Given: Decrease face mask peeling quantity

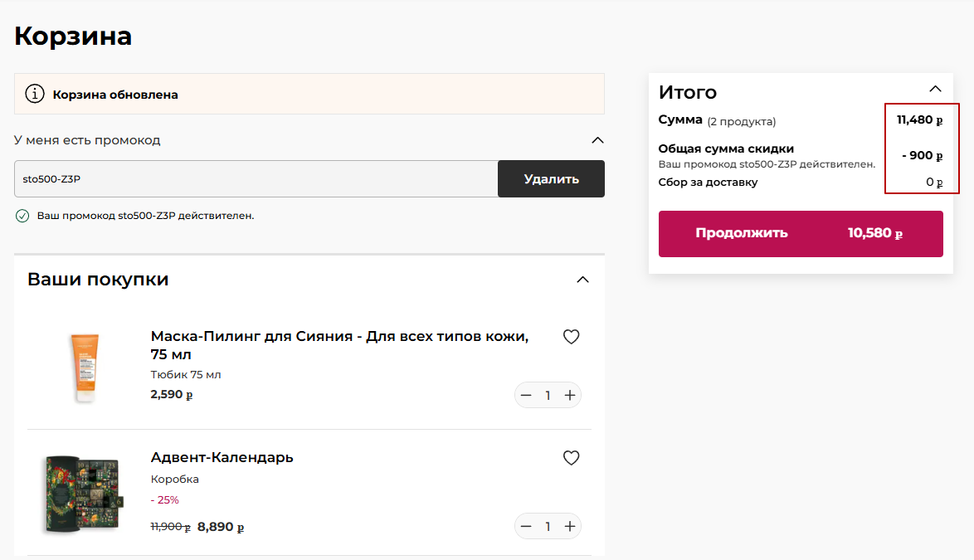Looking at the screenshot, I should (526, 396).
